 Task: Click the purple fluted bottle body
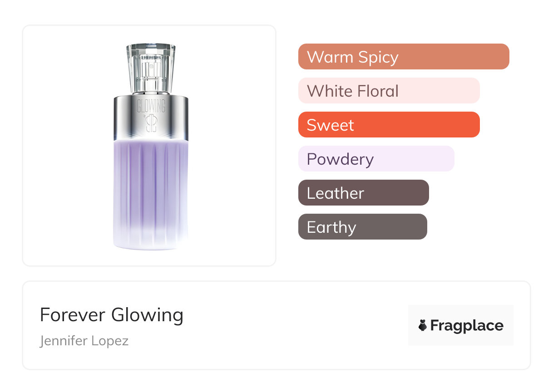(x=151, y=181)
